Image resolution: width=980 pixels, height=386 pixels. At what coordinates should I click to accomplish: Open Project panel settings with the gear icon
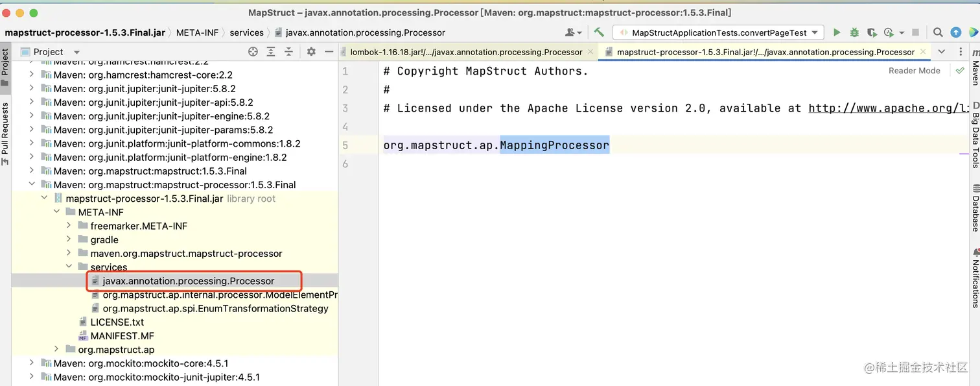click(311, 52)
